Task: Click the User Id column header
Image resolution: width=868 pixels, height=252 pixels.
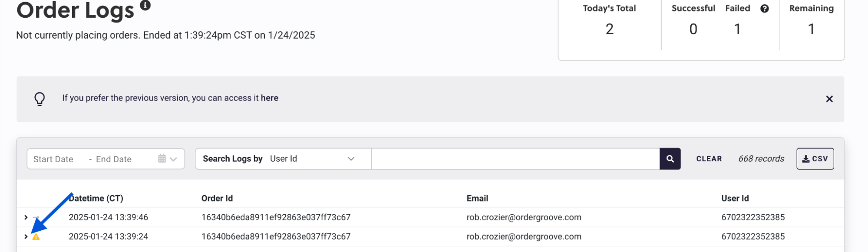Action: click(x=735, y=198)
